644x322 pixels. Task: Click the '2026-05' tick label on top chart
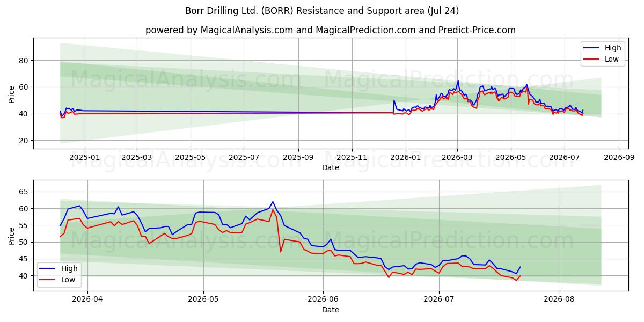pyautogui.click(x=511, y=158)
